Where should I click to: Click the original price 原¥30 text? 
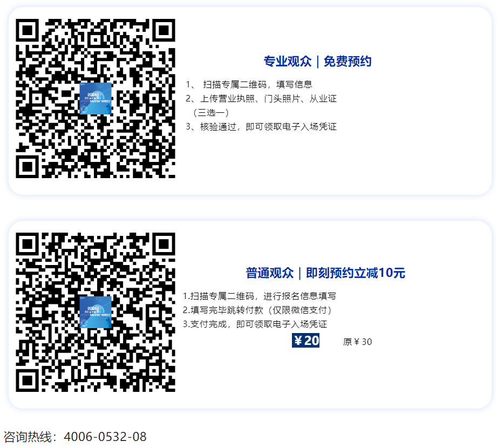pyautogui.click(x=357, y=342)
